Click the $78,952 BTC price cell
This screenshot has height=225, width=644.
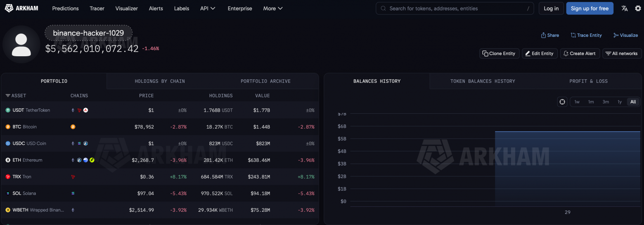click(x=144, y=127)
